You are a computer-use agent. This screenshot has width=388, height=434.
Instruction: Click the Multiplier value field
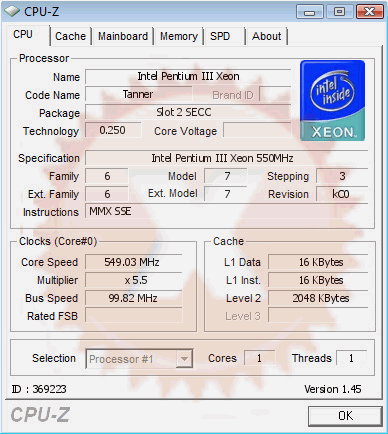click(134, 280)
